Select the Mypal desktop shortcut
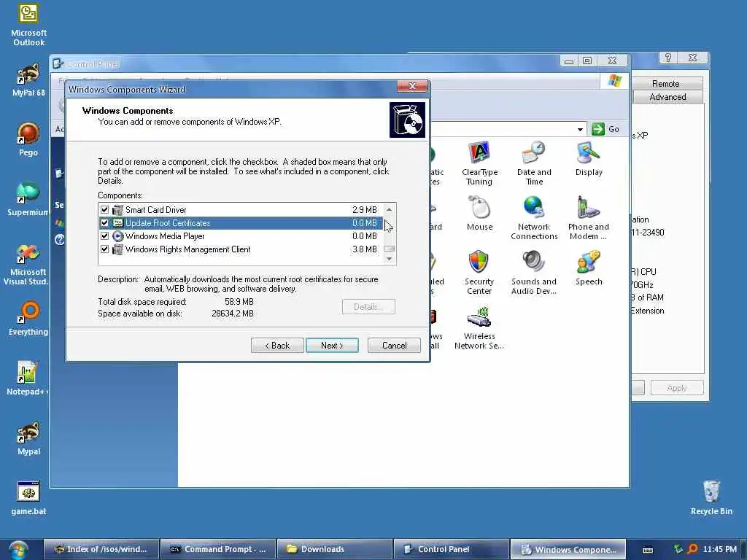The height and width of the screenshot is (560, 747). (28, 438)
